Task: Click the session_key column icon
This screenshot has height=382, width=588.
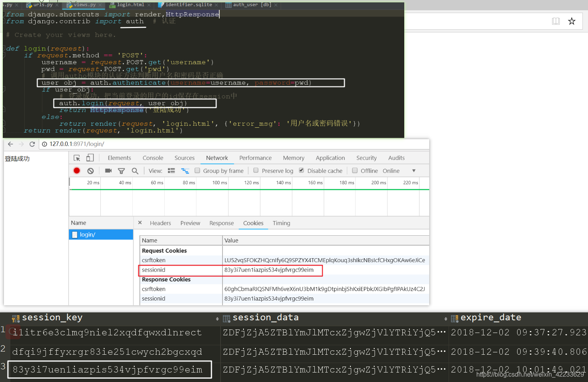Action: pyautogui.click(x=16, y=318)
